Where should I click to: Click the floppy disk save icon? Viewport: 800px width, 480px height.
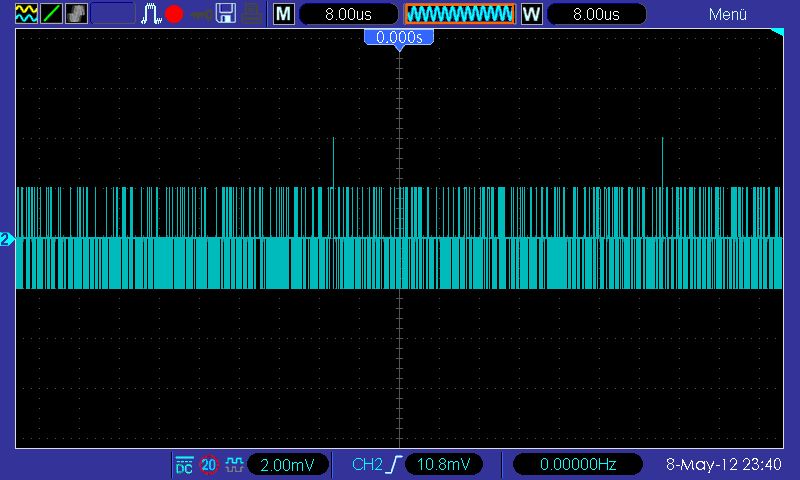(x=226, y=14)
